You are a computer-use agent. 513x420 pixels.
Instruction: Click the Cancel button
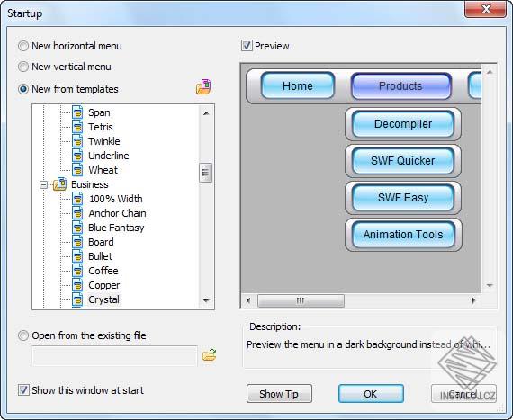coord(463,394)
